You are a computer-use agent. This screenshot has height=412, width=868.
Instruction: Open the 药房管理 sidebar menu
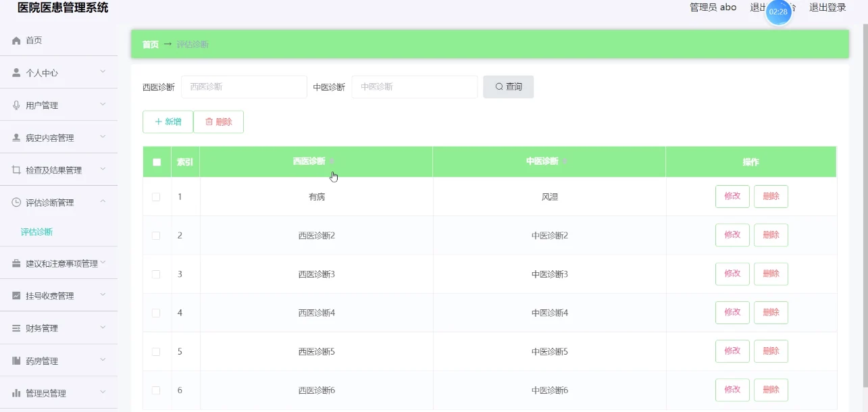tap(59, 361)
